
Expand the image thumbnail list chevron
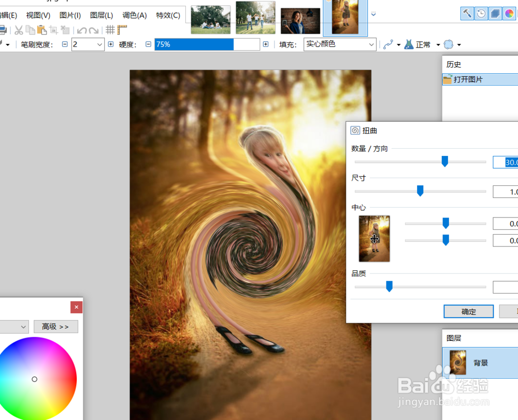[373, 14]
